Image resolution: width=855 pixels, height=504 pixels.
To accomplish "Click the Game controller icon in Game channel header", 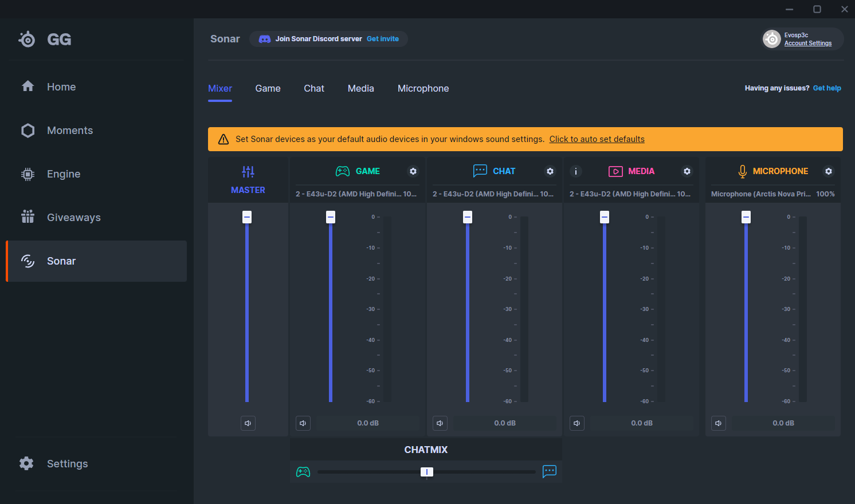I will pyautogui.click(x=343, y=171).
